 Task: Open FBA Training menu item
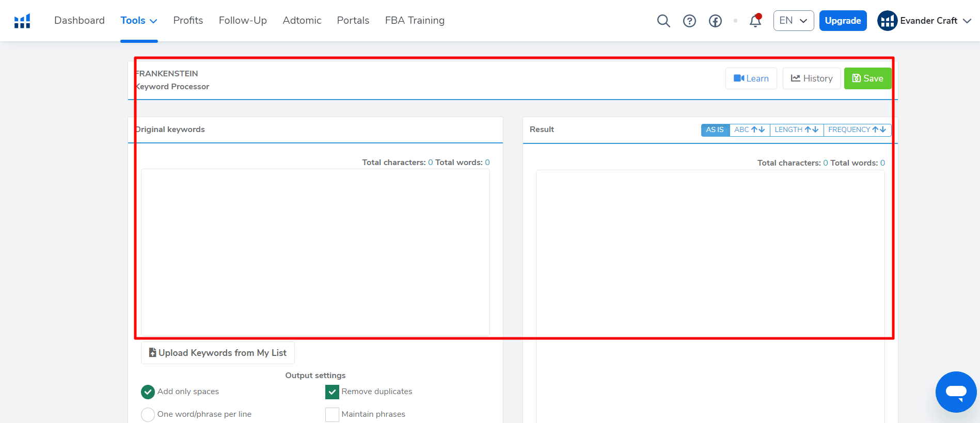(415, 21)
